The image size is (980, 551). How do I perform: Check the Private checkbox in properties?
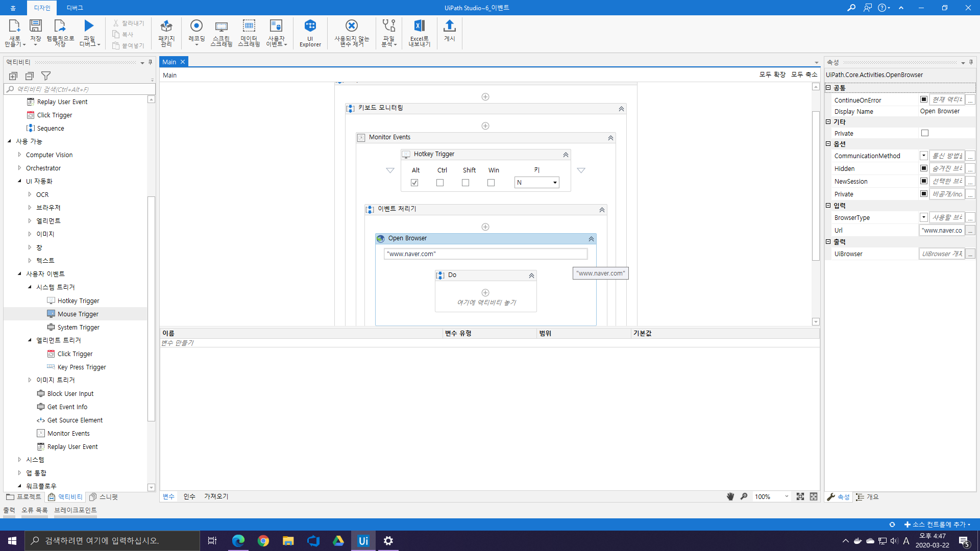[x=924, y=133]
